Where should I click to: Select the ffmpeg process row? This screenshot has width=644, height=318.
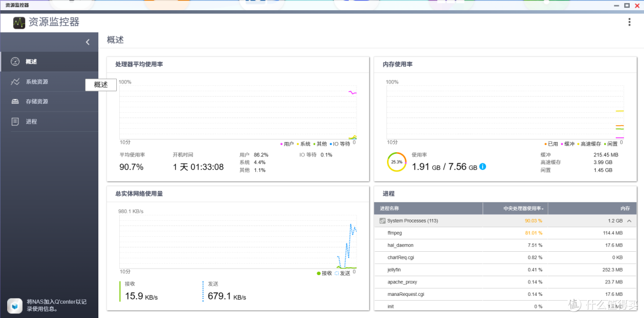point(505,233)
